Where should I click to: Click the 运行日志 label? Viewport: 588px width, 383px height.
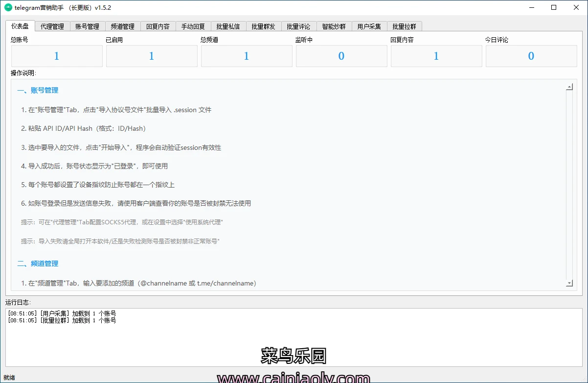click(x=18, y=302)
